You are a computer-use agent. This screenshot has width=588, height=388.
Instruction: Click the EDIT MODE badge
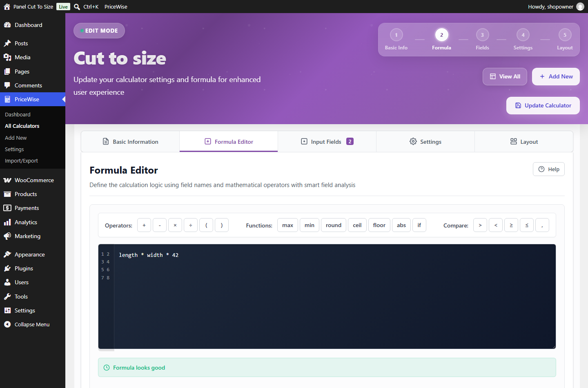(x=99, y=31)
